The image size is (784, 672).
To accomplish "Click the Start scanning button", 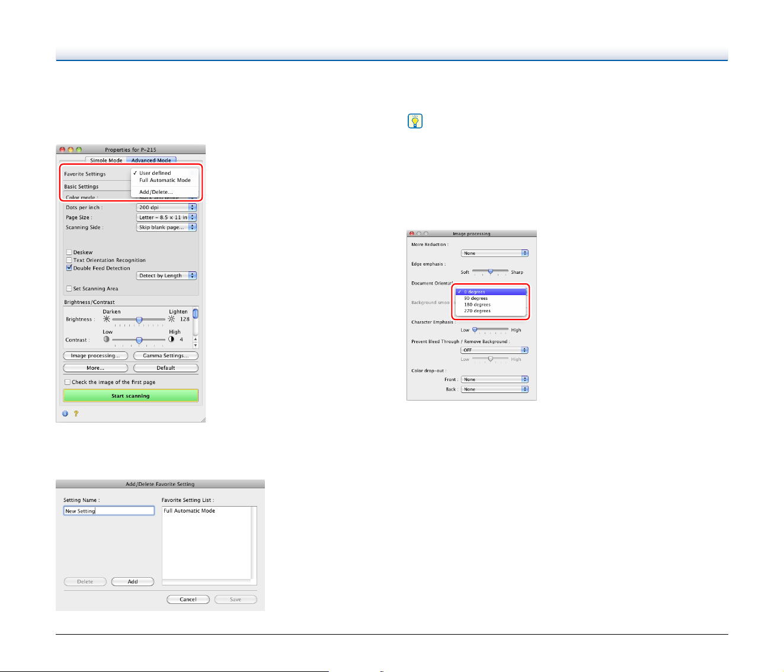I will (x=131, y=395).
